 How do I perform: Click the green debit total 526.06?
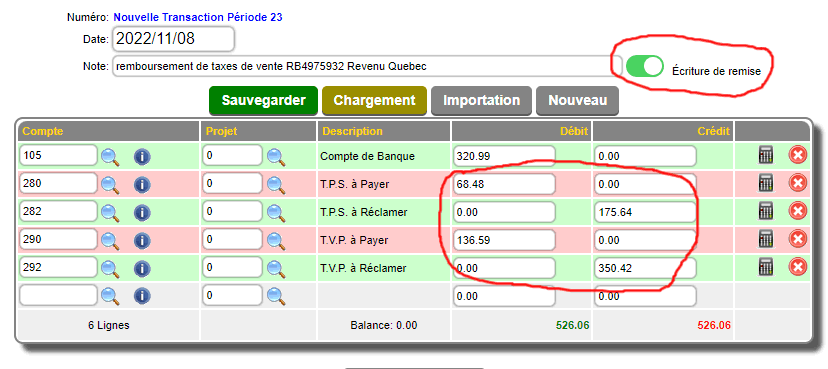573,326
